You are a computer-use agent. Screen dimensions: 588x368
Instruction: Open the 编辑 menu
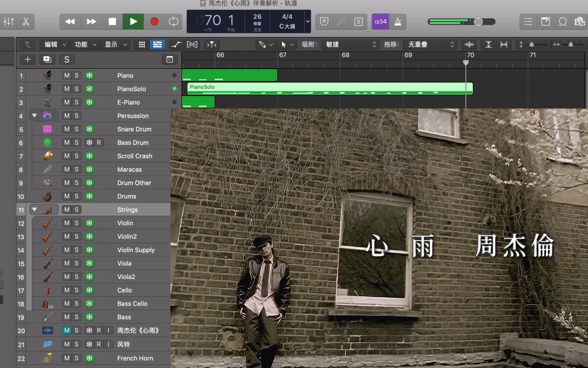[x=55, y=44]
